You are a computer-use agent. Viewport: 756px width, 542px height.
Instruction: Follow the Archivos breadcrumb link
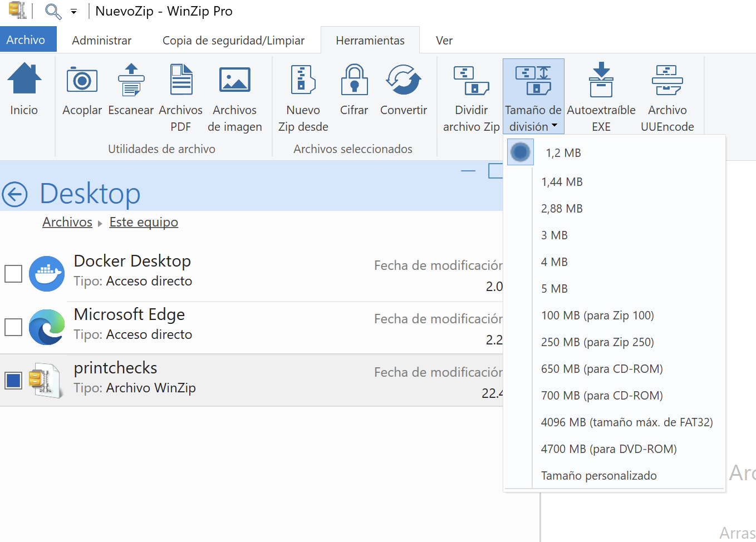[67, 222]
